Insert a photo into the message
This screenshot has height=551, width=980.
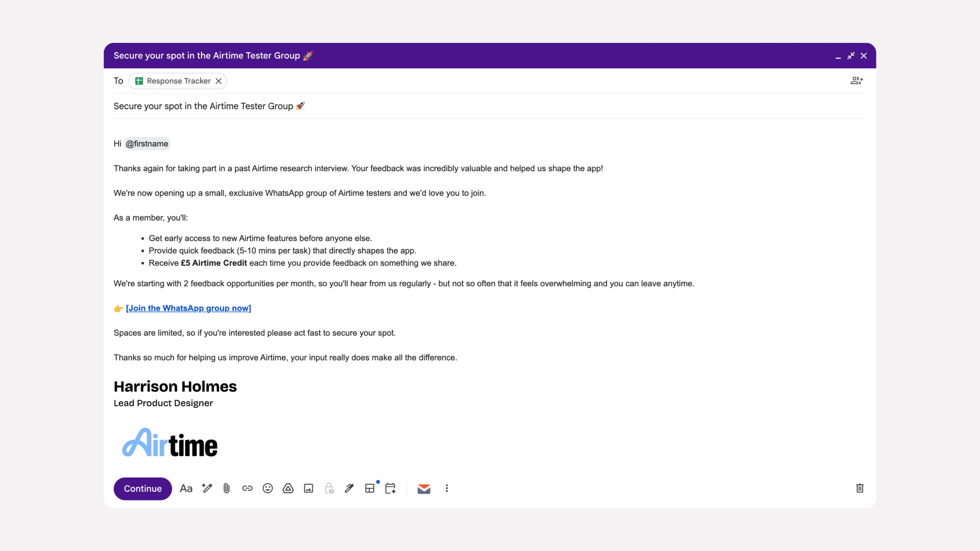[x=308, y=488]
